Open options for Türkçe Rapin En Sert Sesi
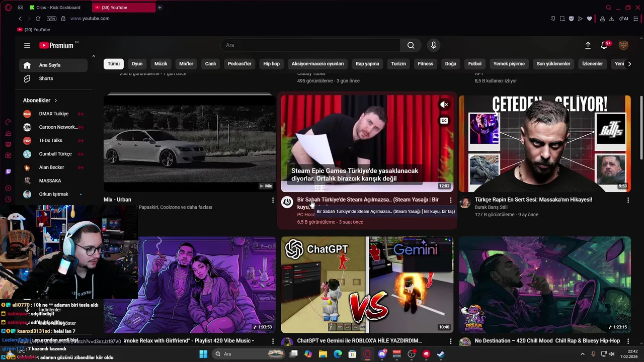The height and width of the screenshot is (362, 644). pos(628,200)
